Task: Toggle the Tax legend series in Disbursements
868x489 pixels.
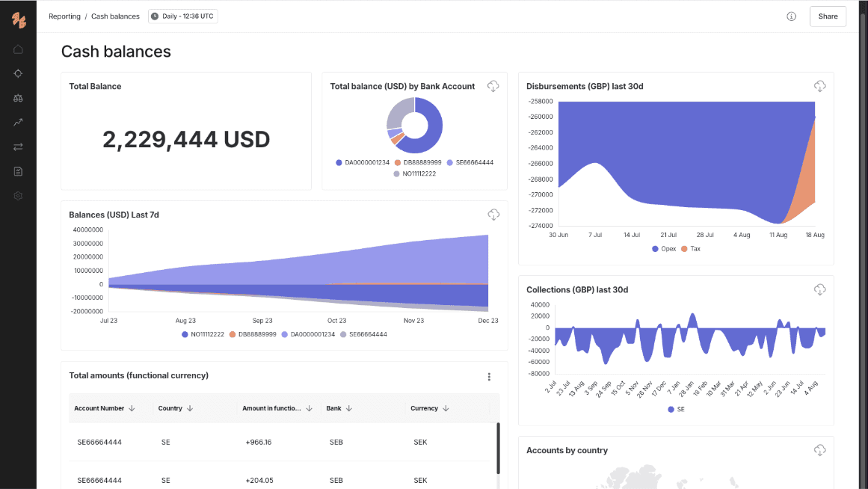Action: [691, 249]
